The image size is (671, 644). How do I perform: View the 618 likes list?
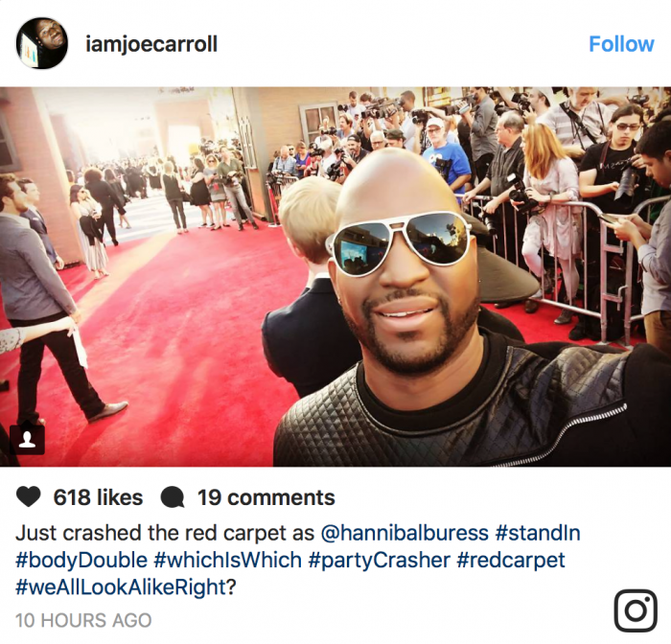pyautogui.click(x=98, y=497)
